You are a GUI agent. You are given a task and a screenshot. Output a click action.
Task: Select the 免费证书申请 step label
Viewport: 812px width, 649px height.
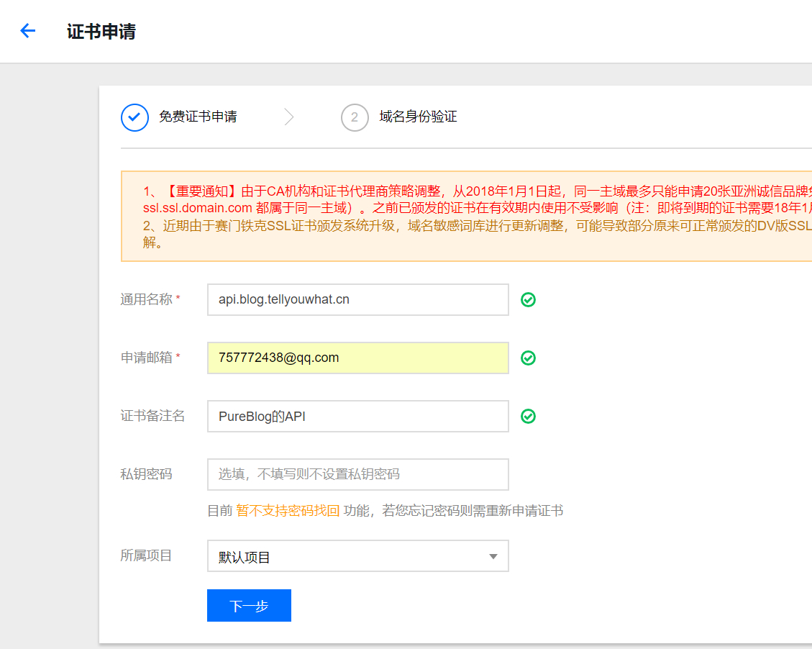click(x=198, y=117)
